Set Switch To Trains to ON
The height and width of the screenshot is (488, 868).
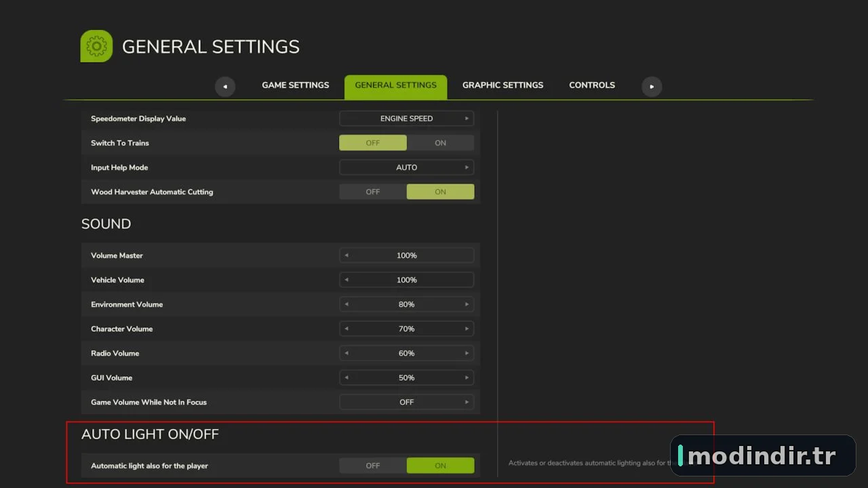click(441, 143)
